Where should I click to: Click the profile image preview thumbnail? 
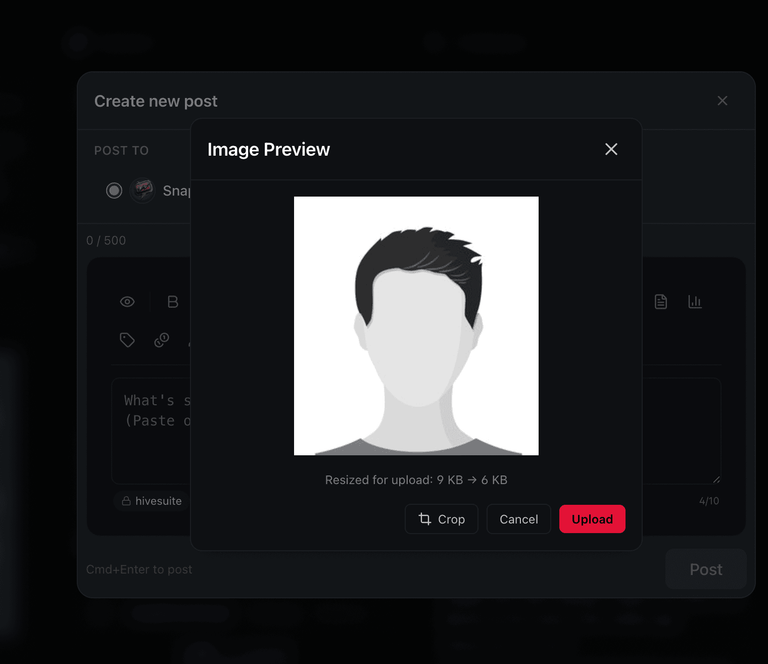point(416,326)
